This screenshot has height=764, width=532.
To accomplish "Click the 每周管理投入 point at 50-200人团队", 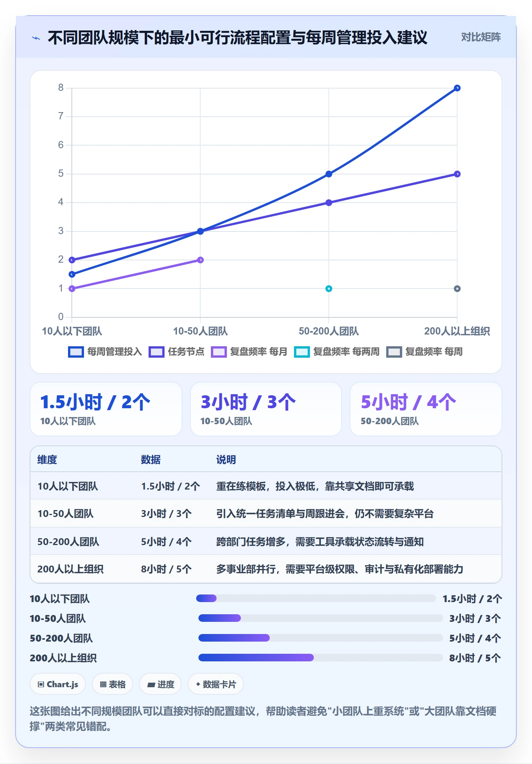I will (x=329, y=174).
